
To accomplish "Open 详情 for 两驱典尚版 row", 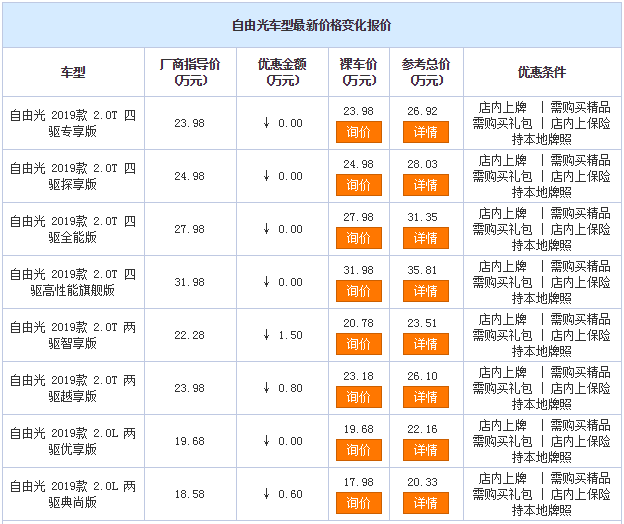I will 426,503.
